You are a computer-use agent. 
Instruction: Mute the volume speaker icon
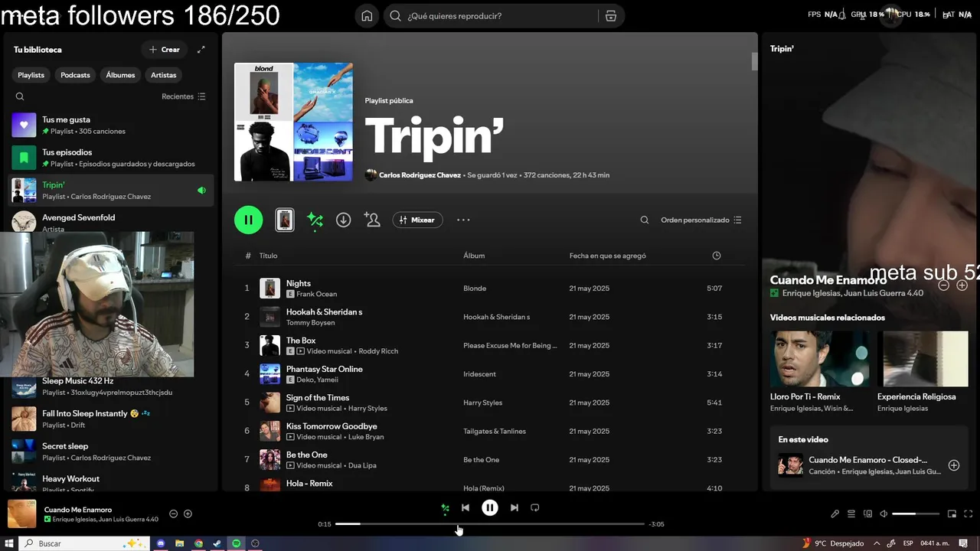[x=884, y=514]
